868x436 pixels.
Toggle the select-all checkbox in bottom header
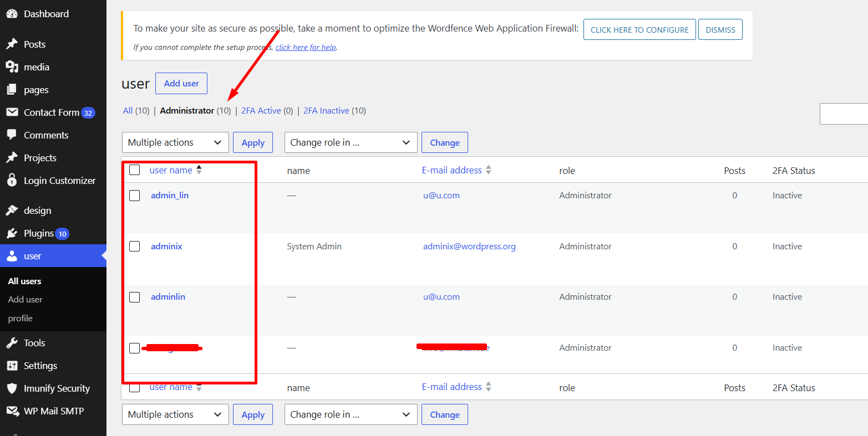point(134,387)
